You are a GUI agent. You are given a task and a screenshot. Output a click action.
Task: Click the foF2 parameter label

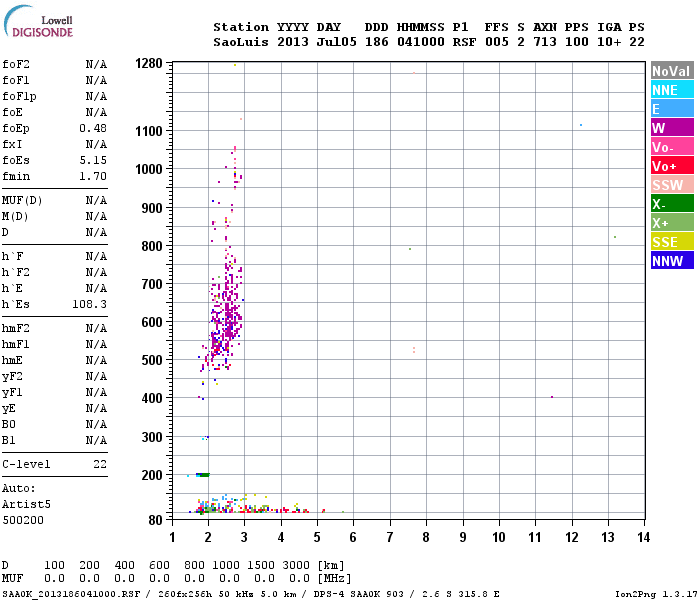click(x=16, y=64)
